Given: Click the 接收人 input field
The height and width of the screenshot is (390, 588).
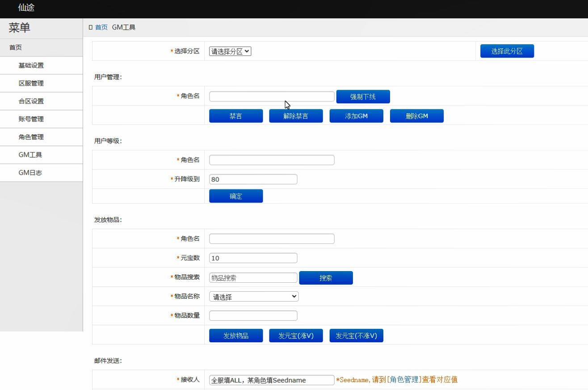Looking at the screenshot, I should pyautogui.click(x=272, y=380).
